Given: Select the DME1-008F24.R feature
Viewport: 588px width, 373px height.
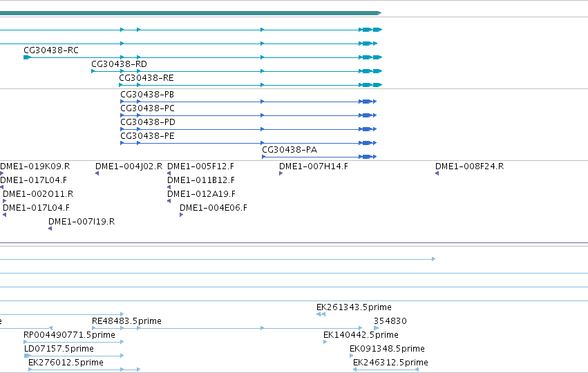Looking at the screenshot, I should click(x=469, y=166).
